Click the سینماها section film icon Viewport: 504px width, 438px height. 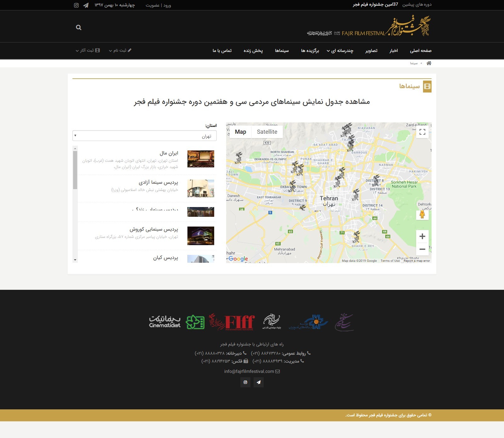click(x=427, y=86)
